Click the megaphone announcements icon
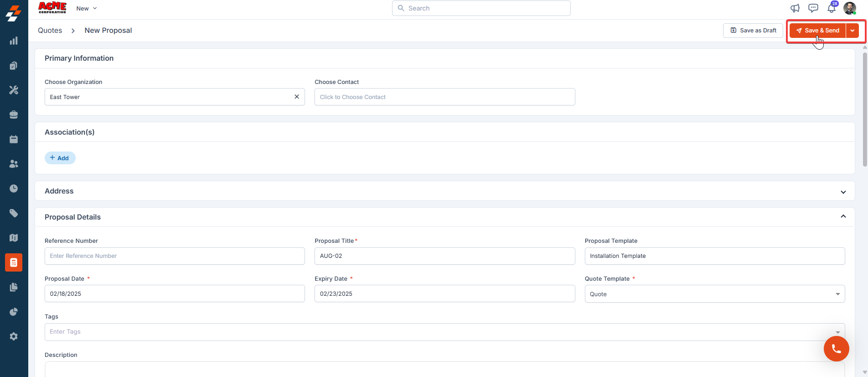The width and height of the screenshot is (868, 377). 795,8
